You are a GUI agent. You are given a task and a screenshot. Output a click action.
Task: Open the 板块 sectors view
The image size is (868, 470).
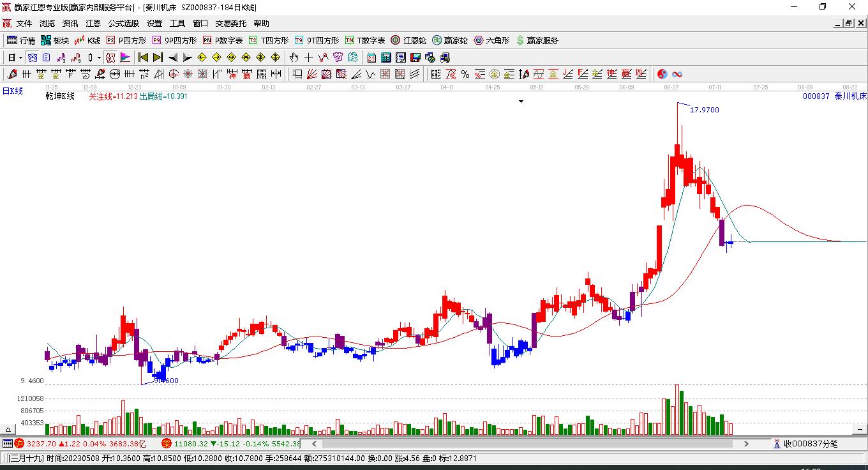point(55,40)
